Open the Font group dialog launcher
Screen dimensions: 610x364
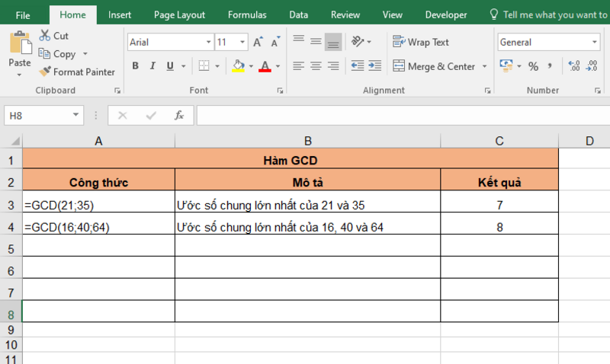(280, 91)
